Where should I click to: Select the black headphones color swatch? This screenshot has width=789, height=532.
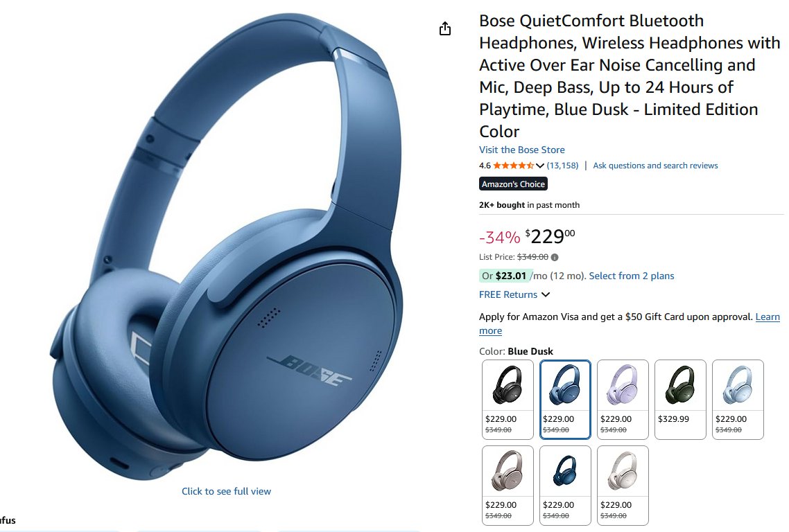[x=508, y=399]
